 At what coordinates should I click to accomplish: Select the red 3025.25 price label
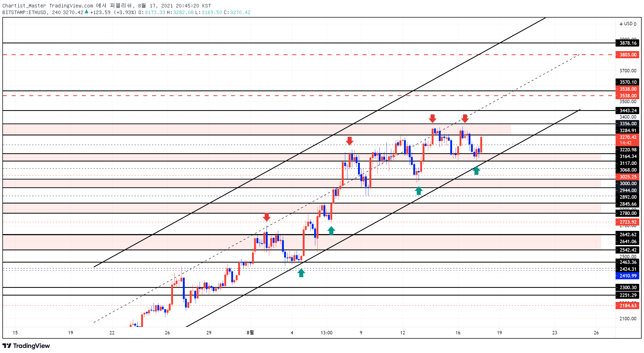click(628, 177)
